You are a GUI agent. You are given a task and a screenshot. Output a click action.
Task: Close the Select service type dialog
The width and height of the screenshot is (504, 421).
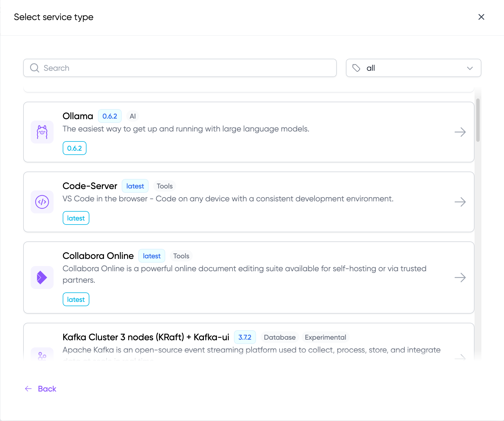pyautogui.click(x=481, y=17)
